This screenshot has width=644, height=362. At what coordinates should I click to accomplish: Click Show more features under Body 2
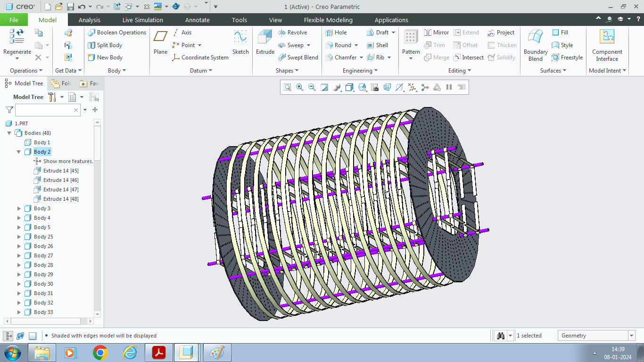[x=68, y=161]
